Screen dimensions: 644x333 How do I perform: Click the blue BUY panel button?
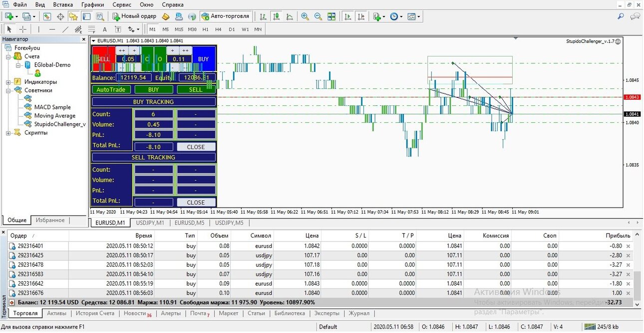(203, 59)
